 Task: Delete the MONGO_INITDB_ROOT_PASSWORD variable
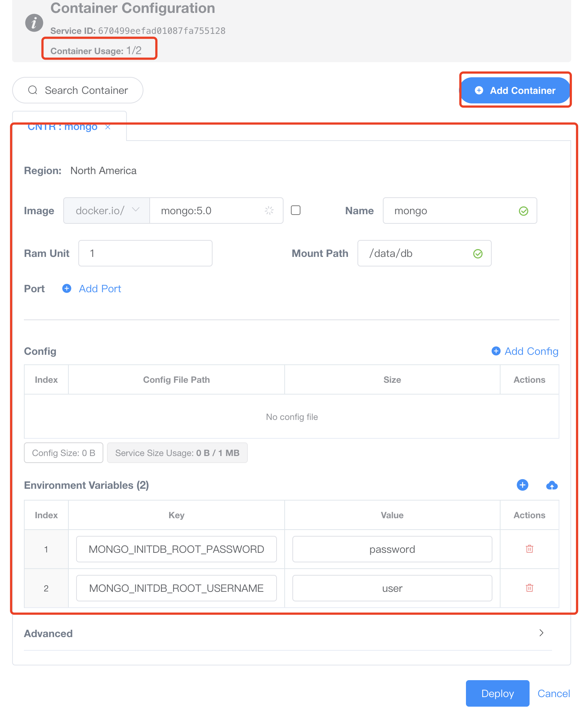[530, 549]
